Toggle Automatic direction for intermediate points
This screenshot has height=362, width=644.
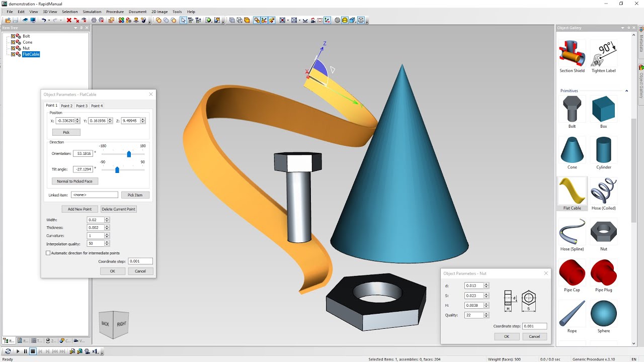pos(48,253)
